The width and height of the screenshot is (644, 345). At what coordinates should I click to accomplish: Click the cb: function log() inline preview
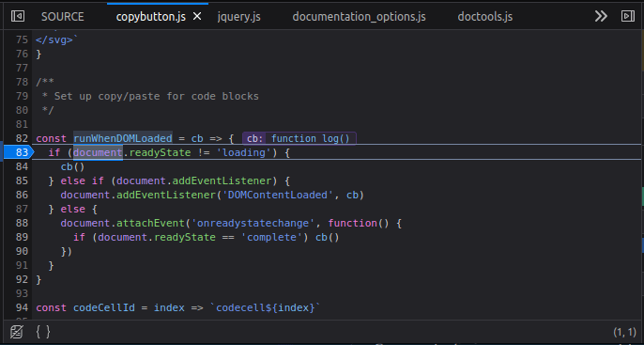pos(299,138)
